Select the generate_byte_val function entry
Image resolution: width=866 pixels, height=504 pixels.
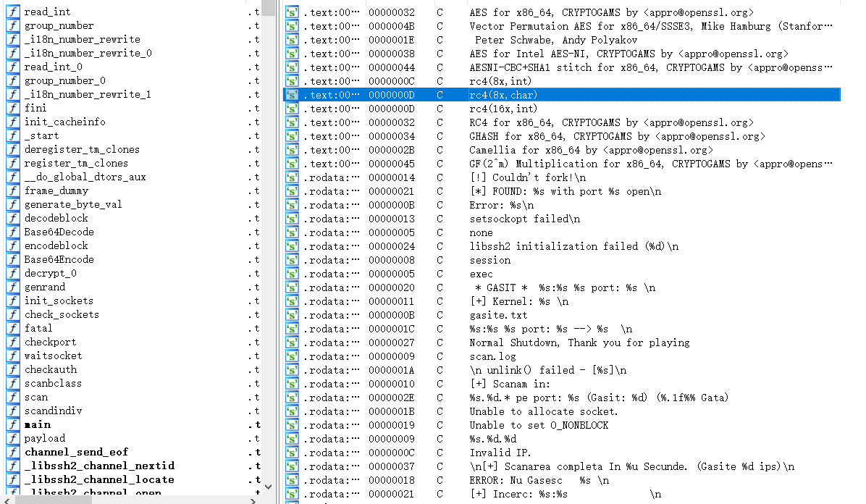coord(73,204)
